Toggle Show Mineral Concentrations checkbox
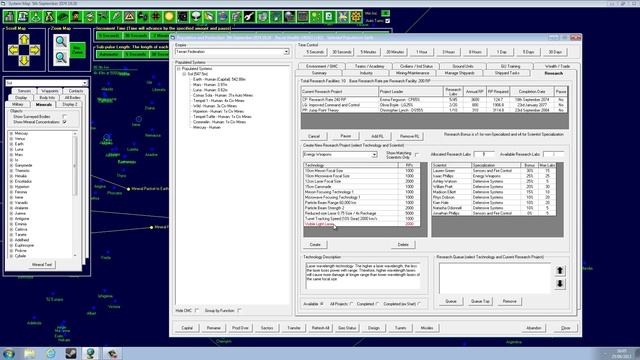The height and width of the screenshot is (360, 640). (x=64, y=122)
